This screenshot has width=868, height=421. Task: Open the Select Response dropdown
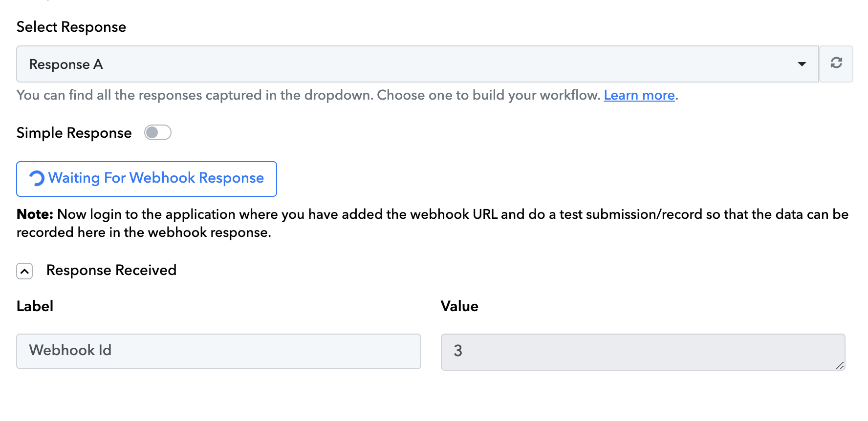[417, 64]
